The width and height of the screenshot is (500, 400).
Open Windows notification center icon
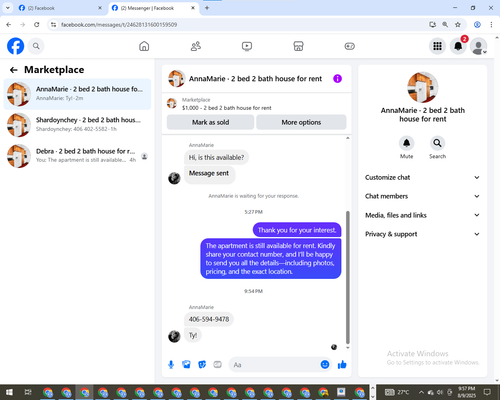click(487, 392)
